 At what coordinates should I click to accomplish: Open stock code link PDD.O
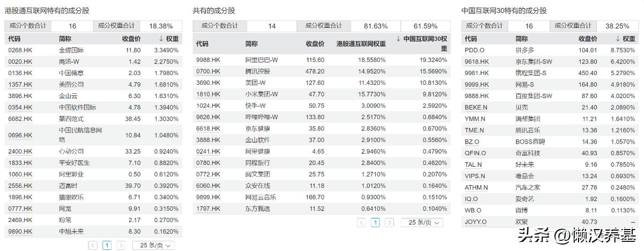pos(475,50)
